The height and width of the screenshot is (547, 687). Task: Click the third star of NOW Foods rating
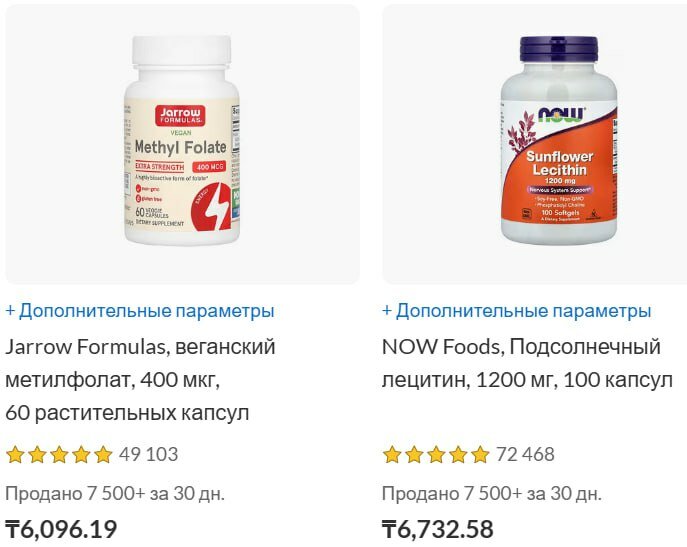tap(436, 455)
